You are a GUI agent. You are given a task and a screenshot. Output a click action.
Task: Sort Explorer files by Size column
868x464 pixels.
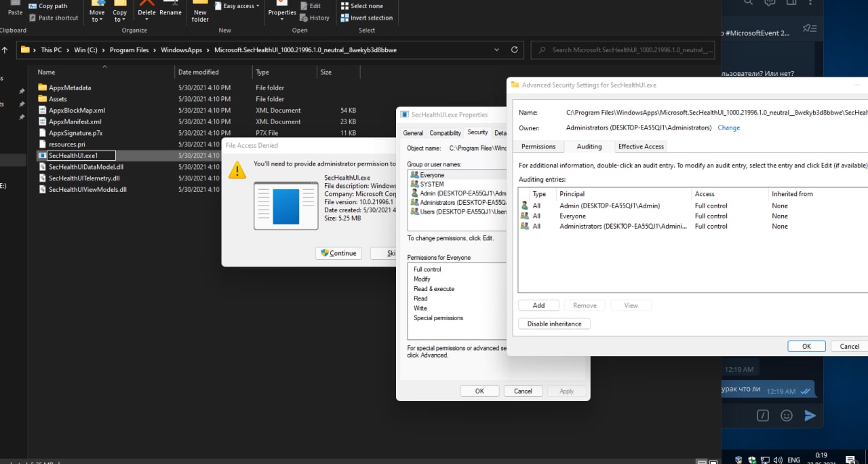pos(337,72)
